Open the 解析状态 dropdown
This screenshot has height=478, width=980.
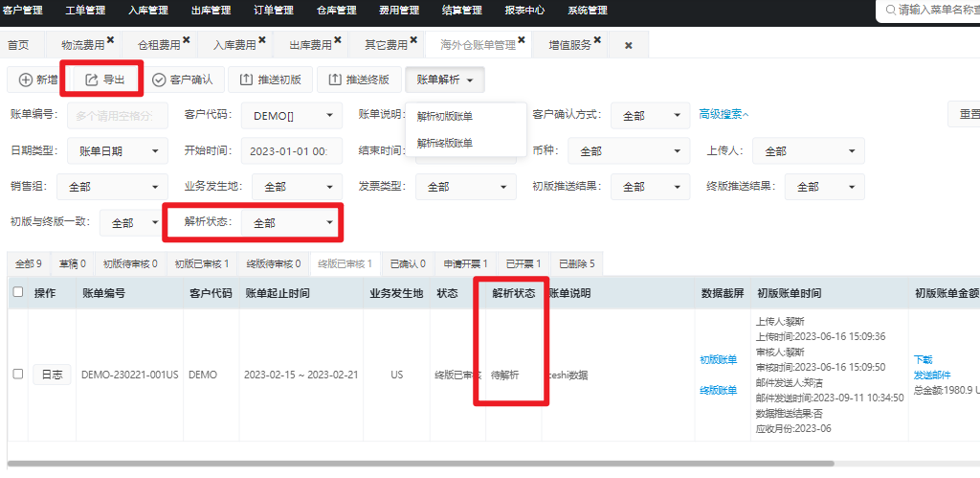[291, 222]
